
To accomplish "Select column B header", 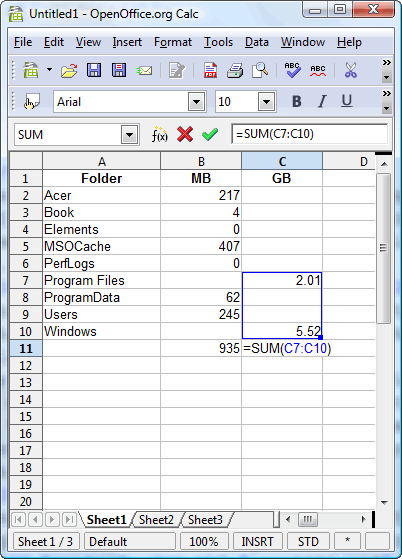I will (201, 161).
